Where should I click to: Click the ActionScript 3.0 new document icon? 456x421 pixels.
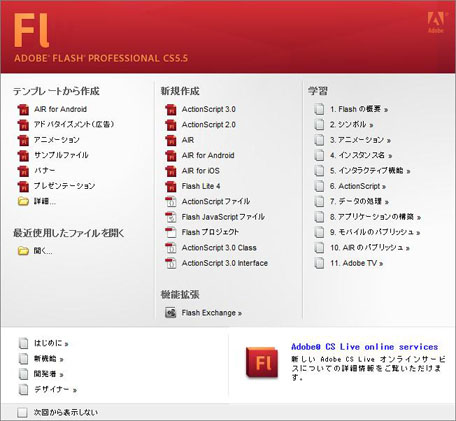[x=171, y=109]
